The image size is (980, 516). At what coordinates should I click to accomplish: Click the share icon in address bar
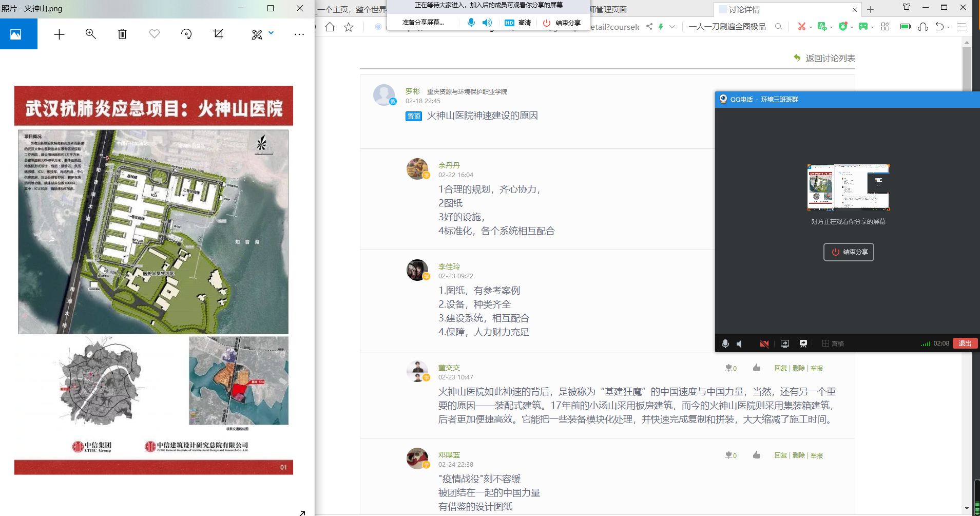649,26
